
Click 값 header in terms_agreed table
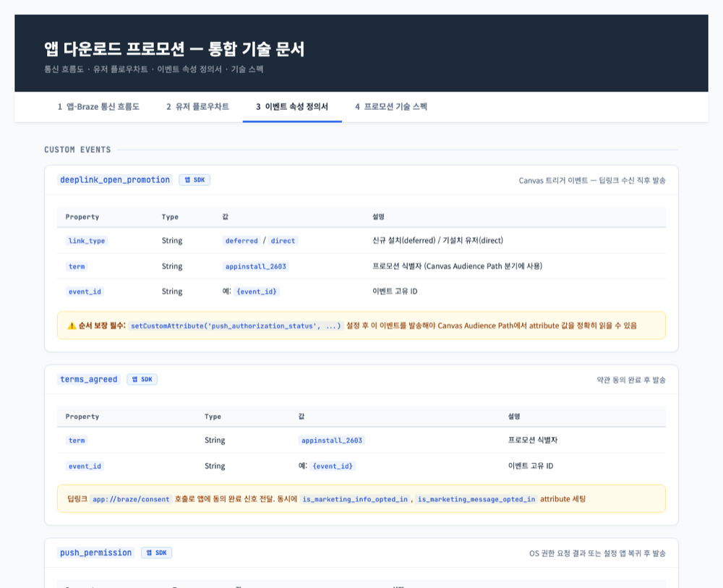coord(301,417)
